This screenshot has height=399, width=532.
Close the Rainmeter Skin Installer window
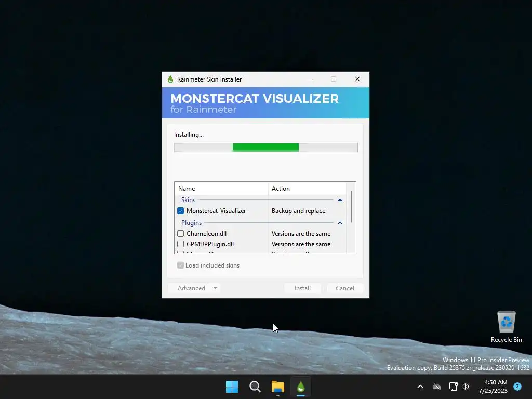point(357,79)
